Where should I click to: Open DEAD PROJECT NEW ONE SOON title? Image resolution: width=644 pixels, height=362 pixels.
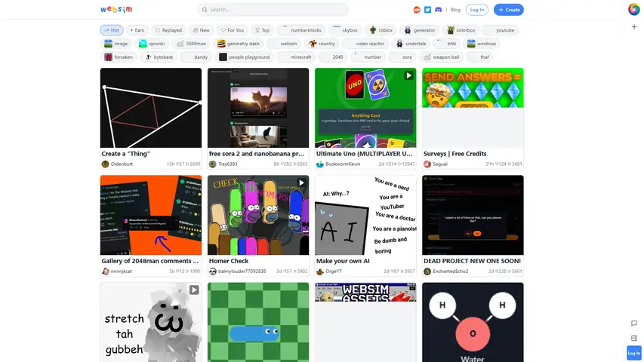click(x=473, y=261)
